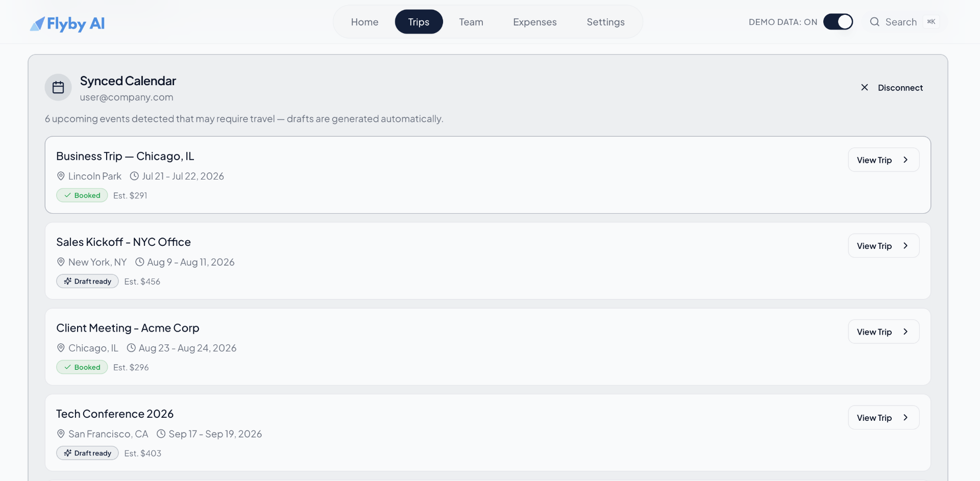Image resolution: width=980 pixels, height=481 pixels.
Task: View Trip for Sales Kickoff - NYC Office
Action: [884, 246]
